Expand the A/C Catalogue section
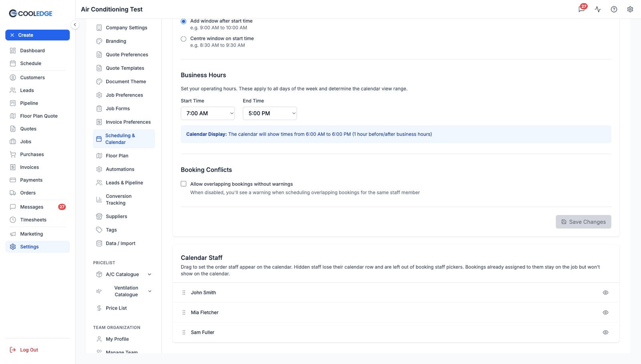 [x=124, y=274]
